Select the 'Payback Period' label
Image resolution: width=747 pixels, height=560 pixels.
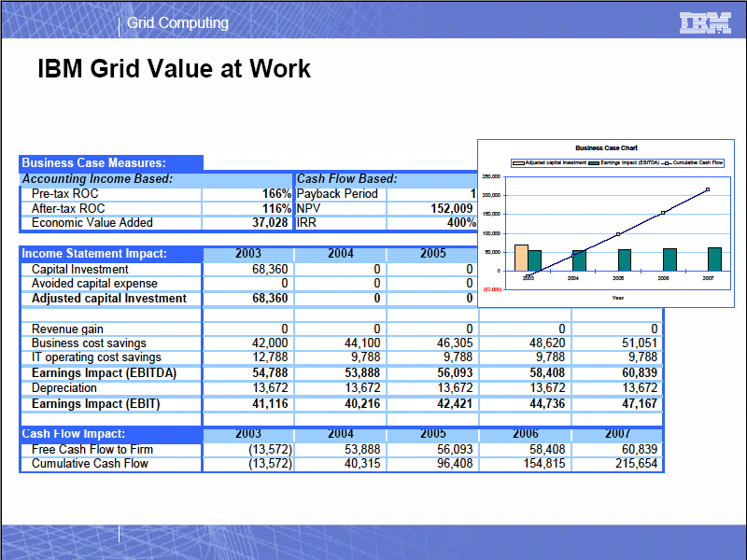pos(337,194)
